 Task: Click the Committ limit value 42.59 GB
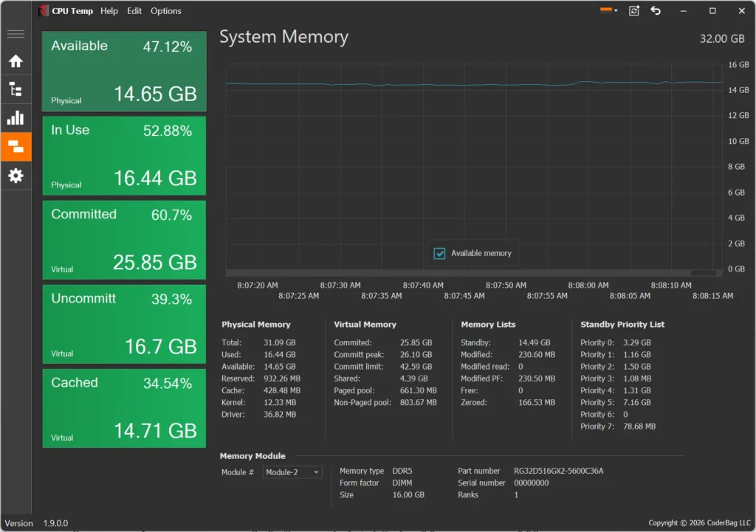point(416,367)
